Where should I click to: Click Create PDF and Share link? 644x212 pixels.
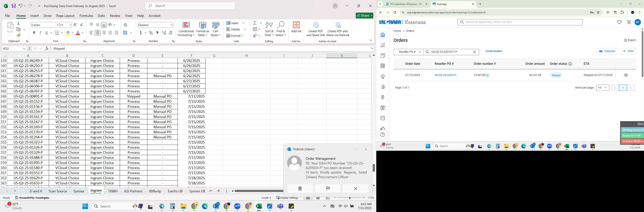click(316, 29)
